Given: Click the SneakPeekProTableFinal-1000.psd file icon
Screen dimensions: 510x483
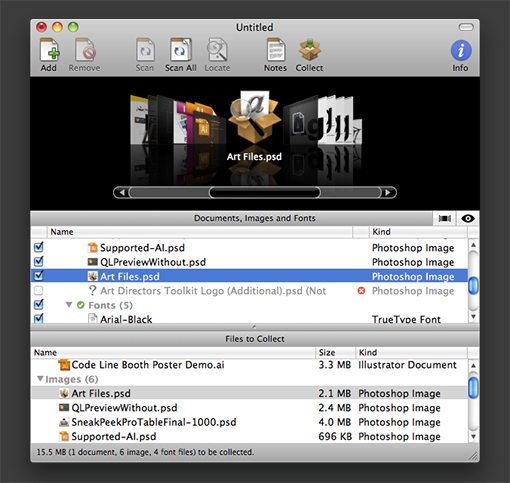Looking at the screenshot, I should coord(64,422).
